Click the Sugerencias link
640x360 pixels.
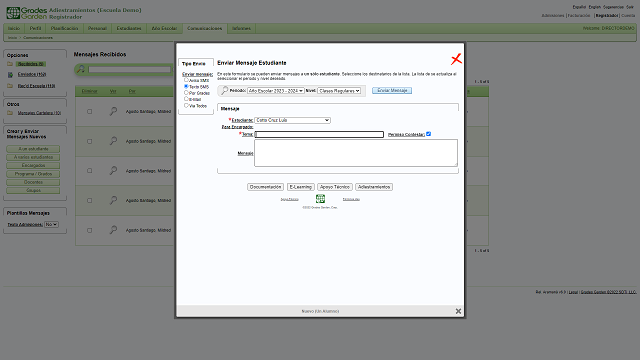[613, 7]
